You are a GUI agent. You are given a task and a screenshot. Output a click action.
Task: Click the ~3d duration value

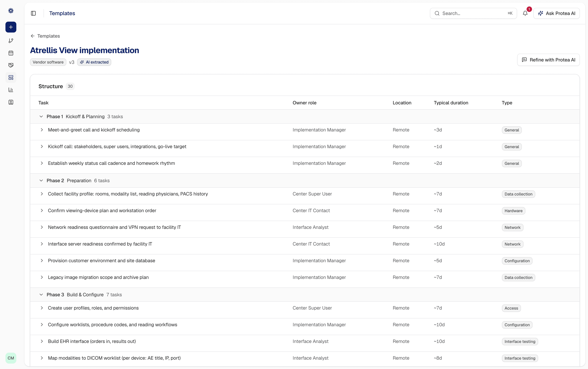(x=438, y=130)
